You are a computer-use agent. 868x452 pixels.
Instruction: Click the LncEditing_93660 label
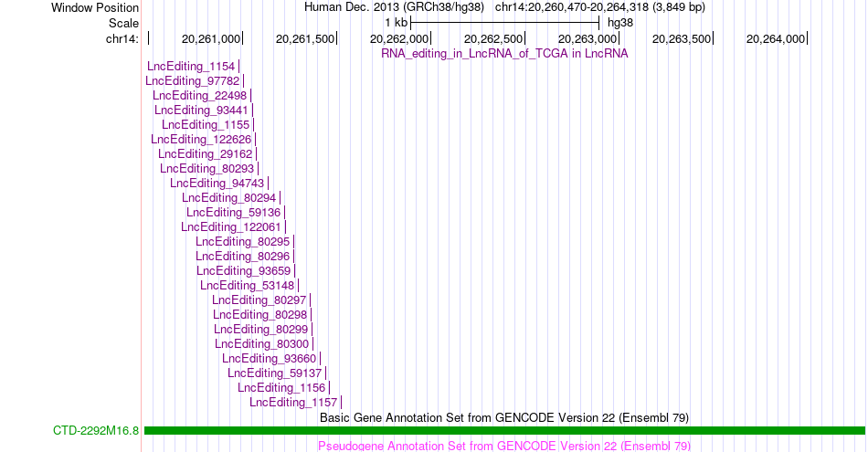269,359
